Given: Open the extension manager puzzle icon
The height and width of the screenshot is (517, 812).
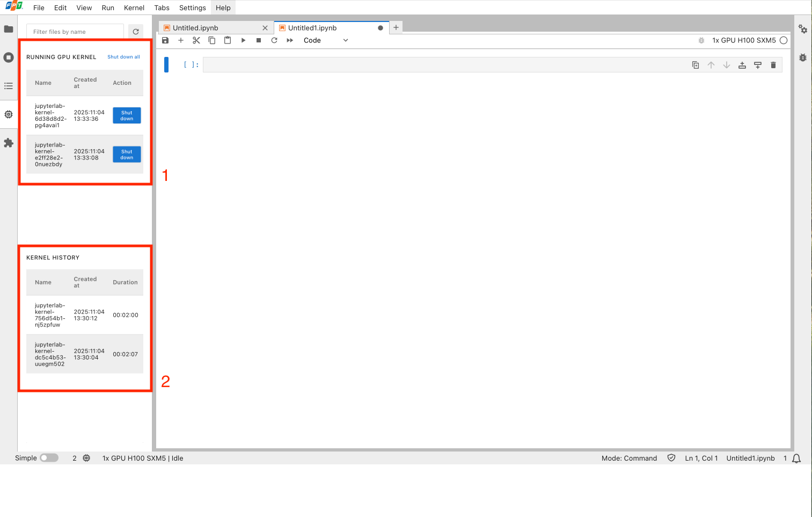Looking at the screenshot, I should [x=9, y=143].
